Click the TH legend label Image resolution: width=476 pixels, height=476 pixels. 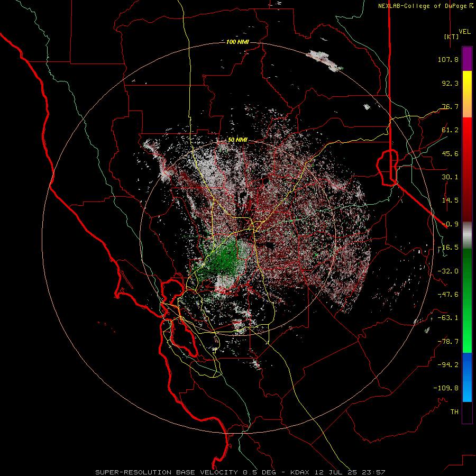(x=454, y=412)
